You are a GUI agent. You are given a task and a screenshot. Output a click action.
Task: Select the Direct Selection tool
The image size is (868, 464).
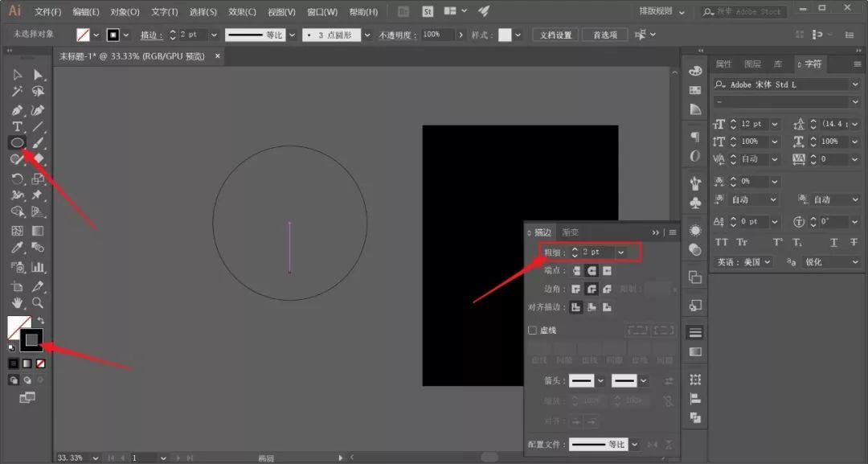38,75
